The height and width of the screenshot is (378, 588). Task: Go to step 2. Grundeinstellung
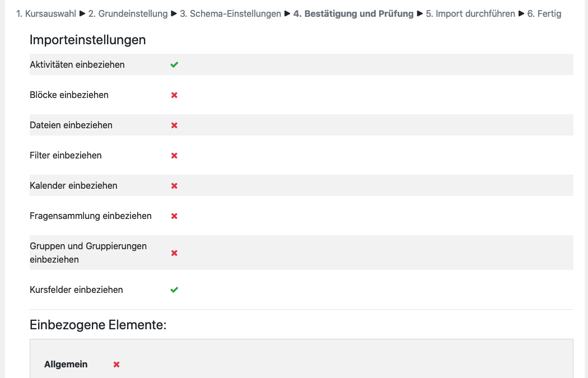click(x=128, y=13)
